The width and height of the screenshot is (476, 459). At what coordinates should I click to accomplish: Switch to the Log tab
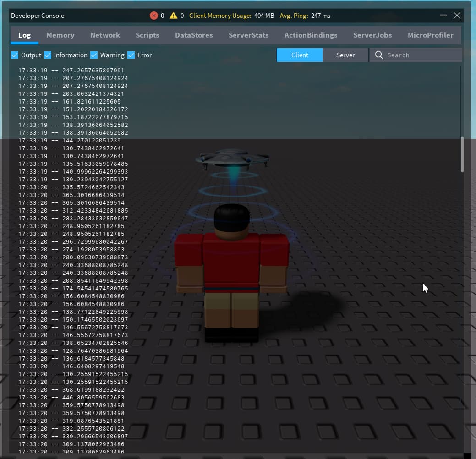click(25, 35)
